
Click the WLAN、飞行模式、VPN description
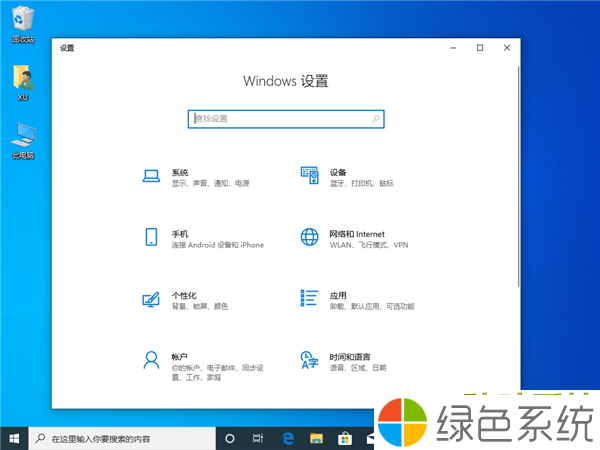(369, 245)
